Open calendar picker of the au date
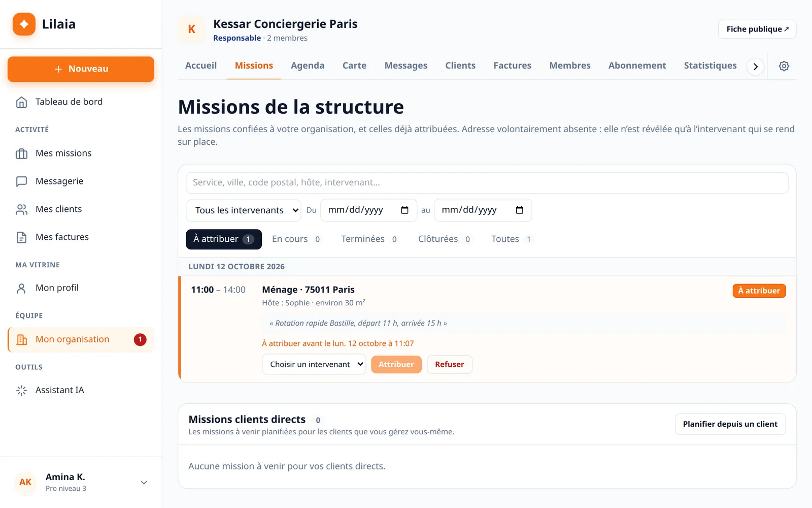Image resolution: width=812 pixels, height=508 pixels. point(519,210)
